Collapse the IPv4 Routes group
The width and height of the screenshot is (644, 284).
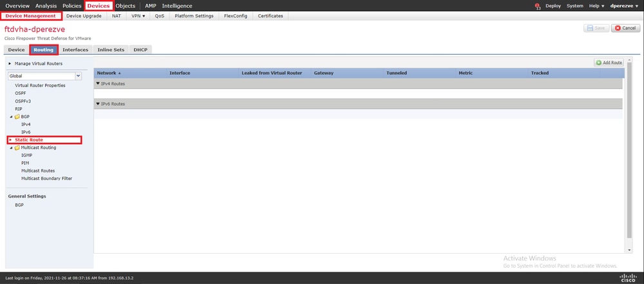pos(98,83)
